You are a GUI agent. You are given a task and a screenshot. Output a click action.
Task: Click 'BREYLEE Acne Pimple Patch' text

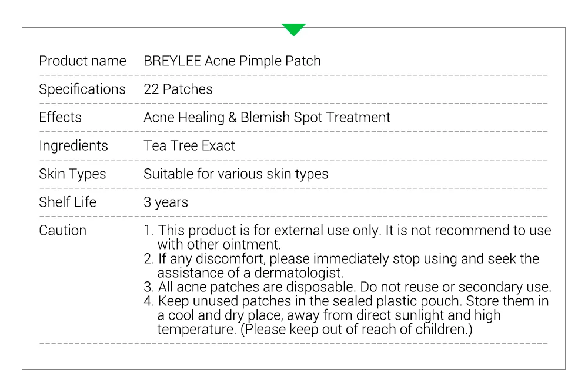232,61
